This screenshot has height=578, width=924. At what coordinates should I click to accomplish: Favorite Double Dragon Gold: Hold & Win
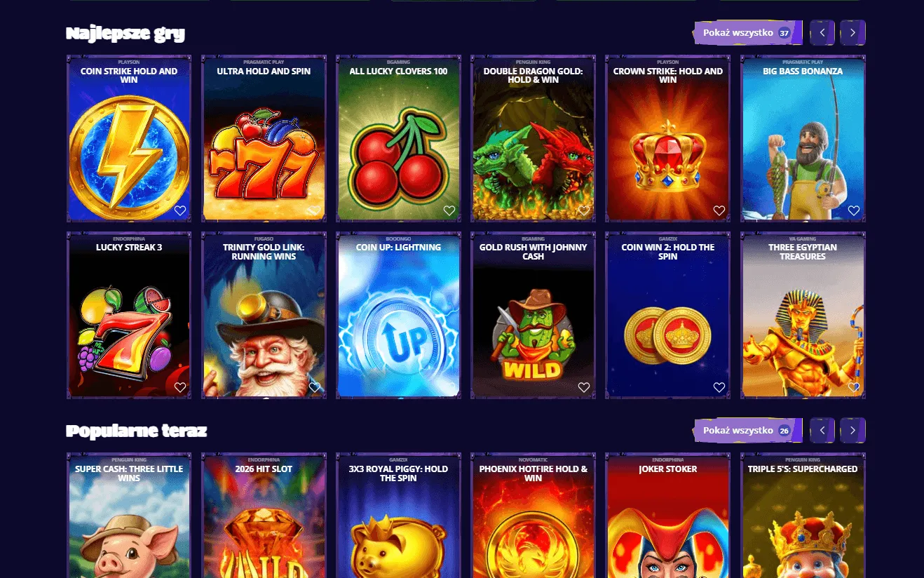coord(584,210)
